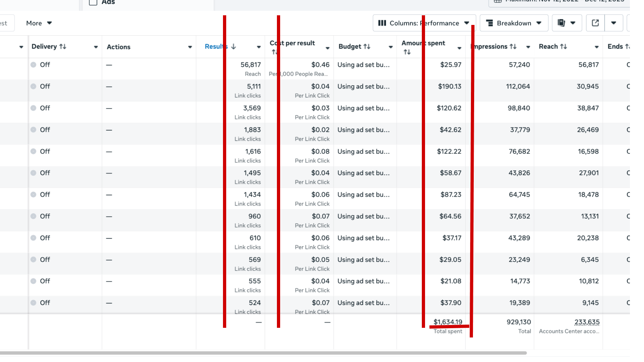644x362 pixels.
Task: Sort by Delivery using its arrows icon
Action: pyautogui.click(x=63, y=47)
